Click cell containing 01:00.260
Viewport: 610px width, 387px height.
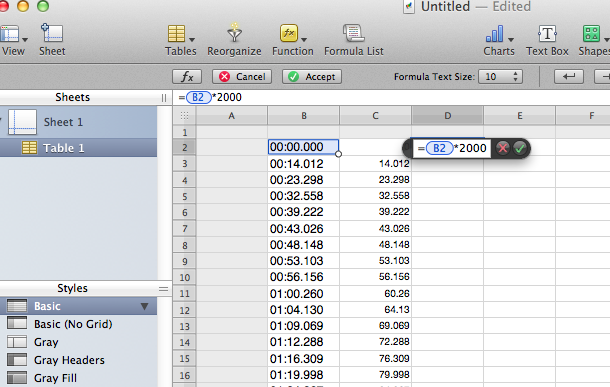303,293
